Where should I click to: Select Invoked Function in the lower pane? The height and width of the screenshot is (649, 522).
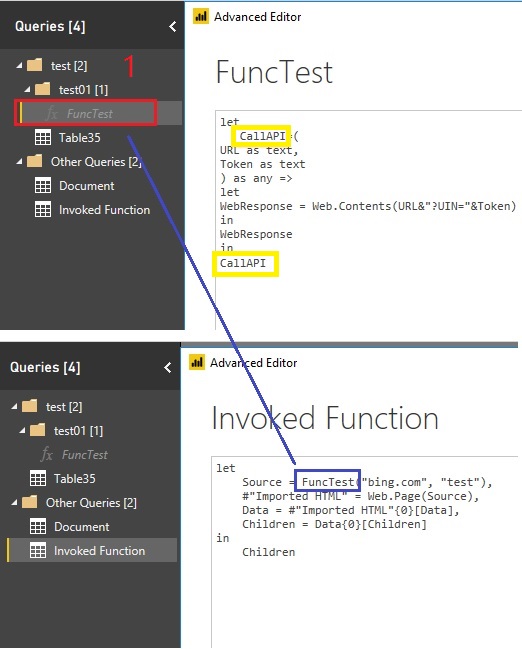point(92,550)
